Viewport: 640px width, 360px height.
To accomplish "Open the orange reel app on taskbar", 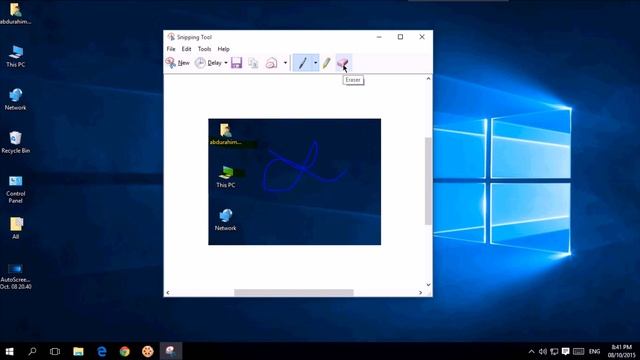I will coord(148,351).
